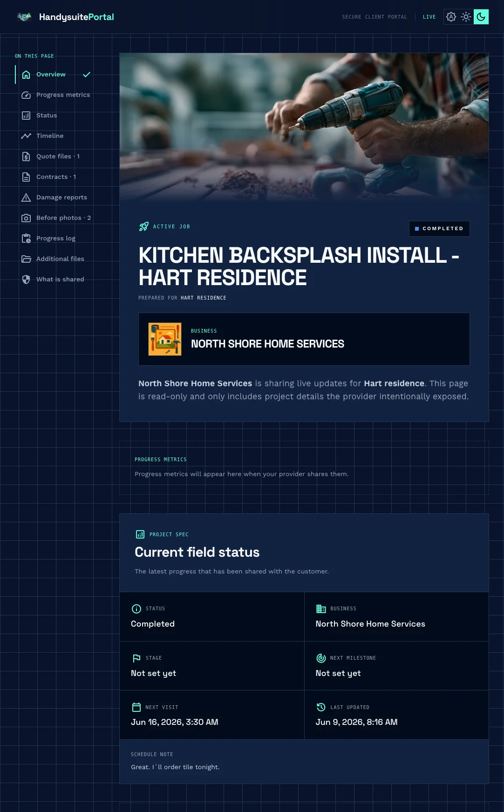Click the Timeline trend line icon
Viewport: 504px width, 812px height.
(26, 136)
